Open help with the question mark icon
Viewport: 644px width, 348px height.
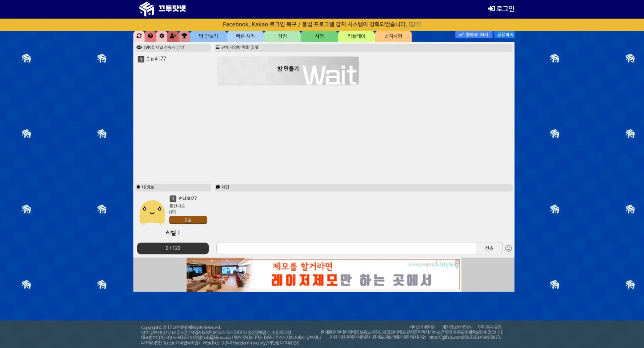[150, 36]
